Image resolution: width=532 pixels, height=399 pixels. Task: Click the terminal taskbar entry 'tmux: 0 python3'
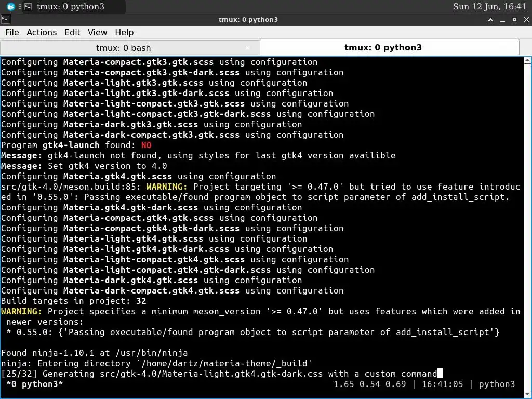pos(74,6)
